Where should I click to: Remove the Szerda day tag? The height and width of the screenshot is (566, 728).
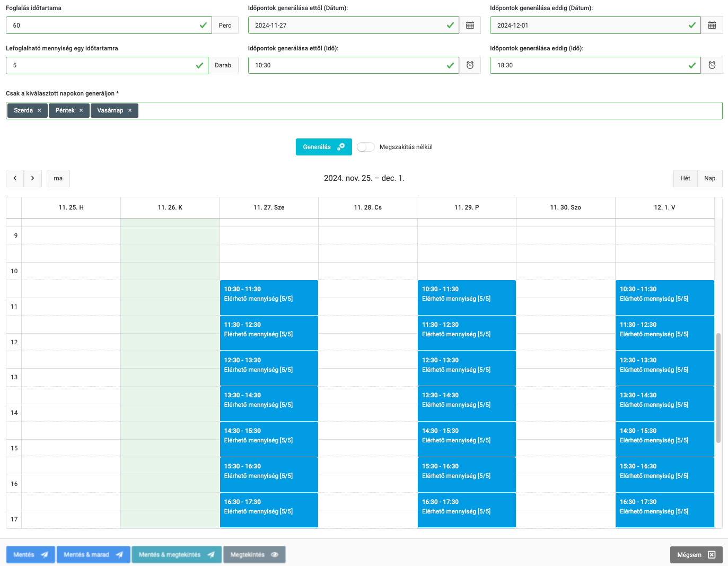click(39, 110)
